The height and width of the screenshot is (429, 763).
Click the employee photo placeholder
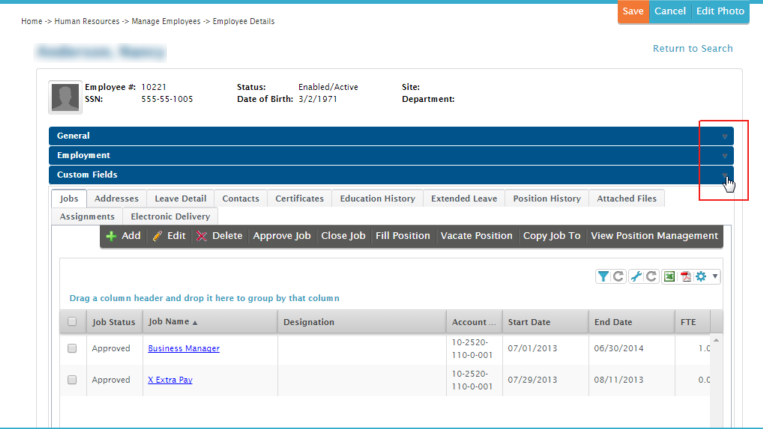(65, 97)
